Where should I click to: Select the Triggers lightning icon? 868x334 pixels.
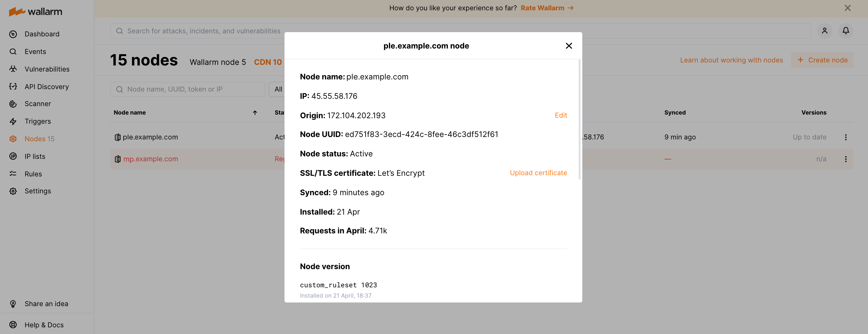tap(13, 121)
